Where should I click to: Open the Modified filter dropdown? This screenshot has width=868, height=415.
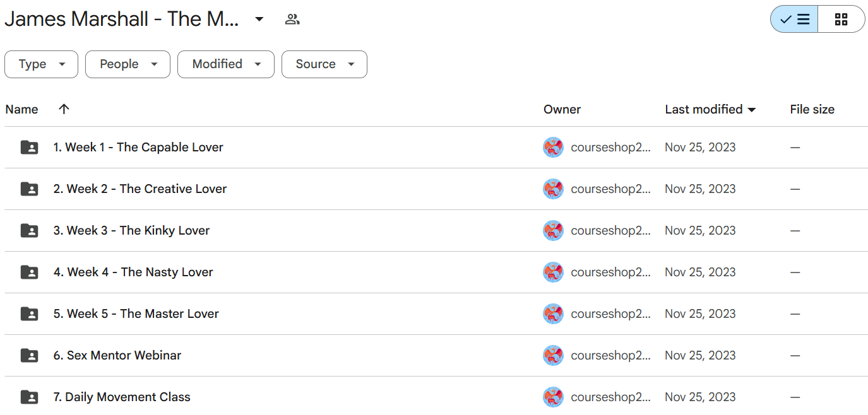(226, 64)
